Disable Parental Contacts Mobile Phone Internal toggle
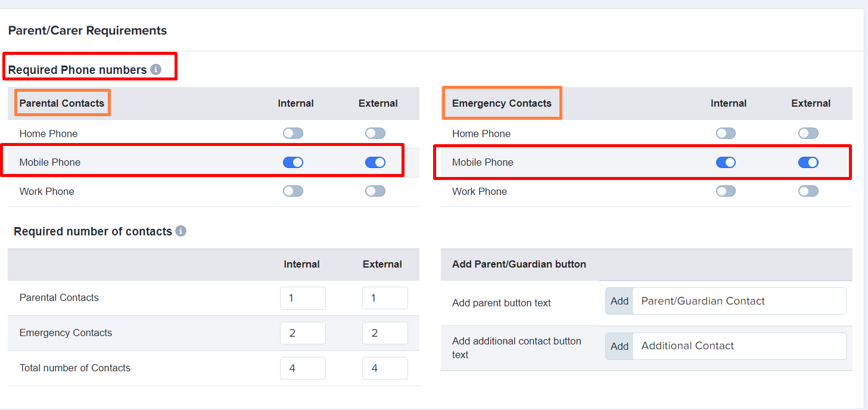Screen dimensions: 868x410 (x=293, y=162)
